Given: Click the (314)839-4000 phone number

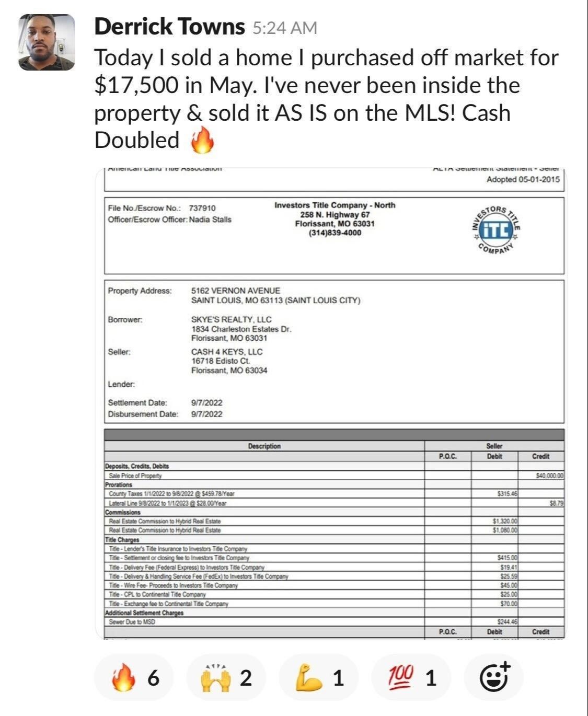Looking at the screenshot, I should pyautogui.click(x=335, y=233).
